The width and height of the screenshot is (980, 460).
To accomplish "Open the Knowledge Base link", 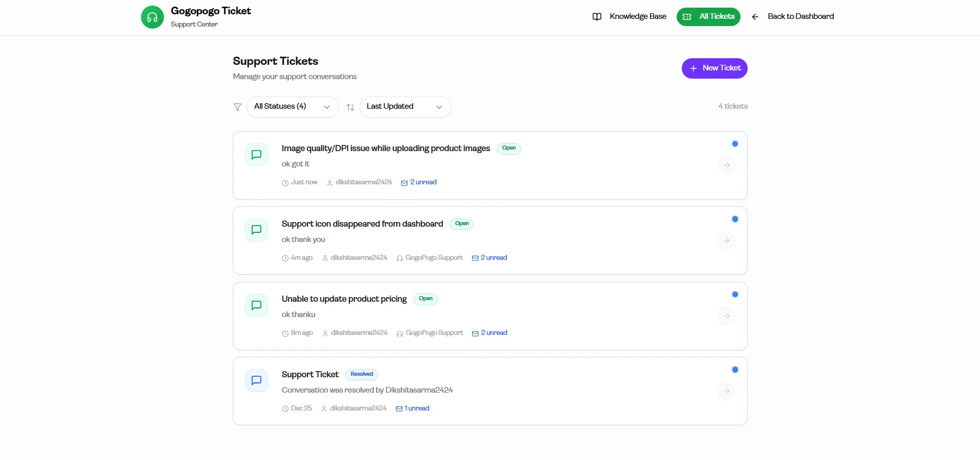I will click(x=629, y=16).
